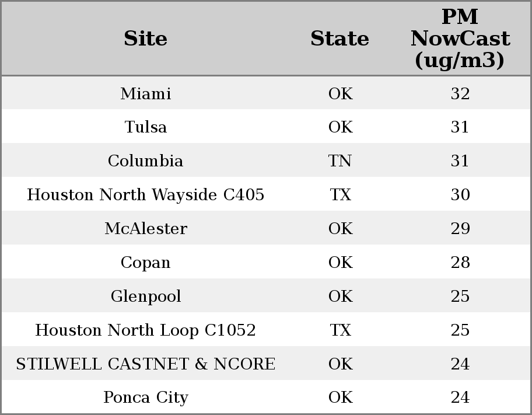
Task: Click Miami's PM NowCast value 32
Action: (460, 93)
